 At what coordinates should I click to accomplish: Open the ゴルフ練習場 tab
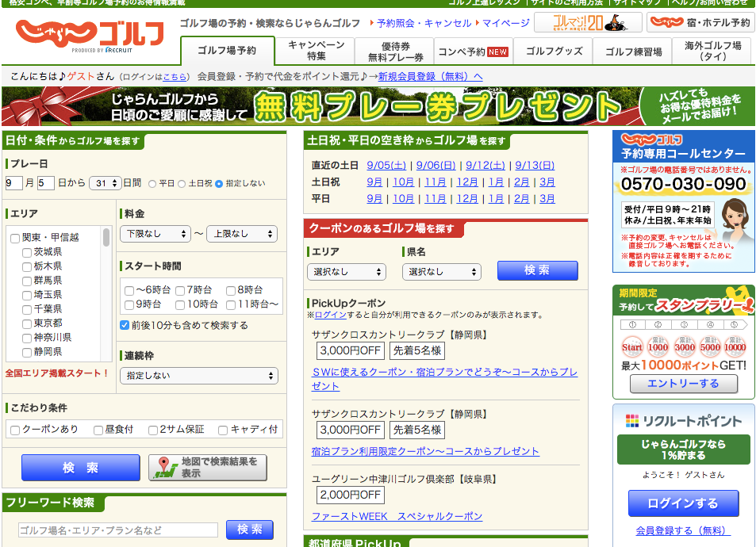(x=632, y=51)
